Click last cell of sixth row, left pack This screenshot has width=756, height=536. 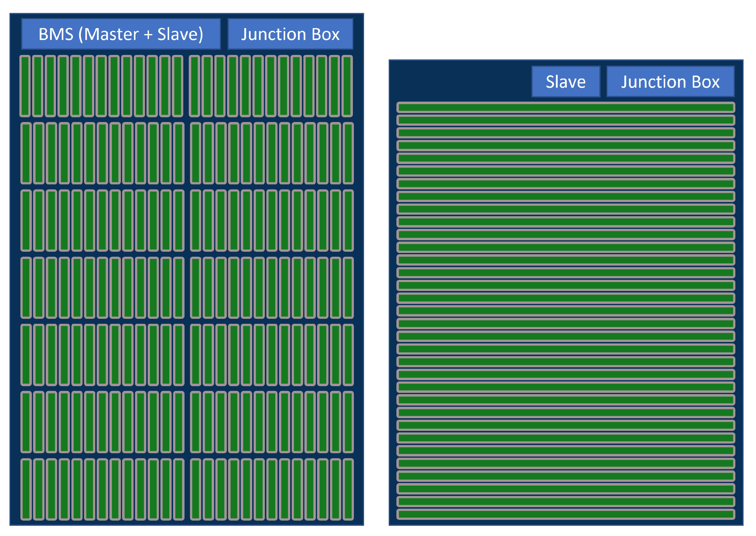pyautogui.click(x=348, y=422)
